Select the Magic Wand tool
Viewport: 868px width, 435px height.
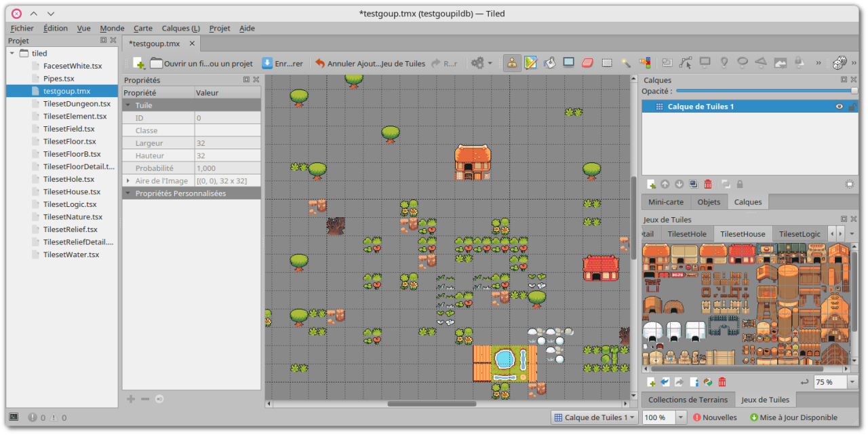(627, 62)
